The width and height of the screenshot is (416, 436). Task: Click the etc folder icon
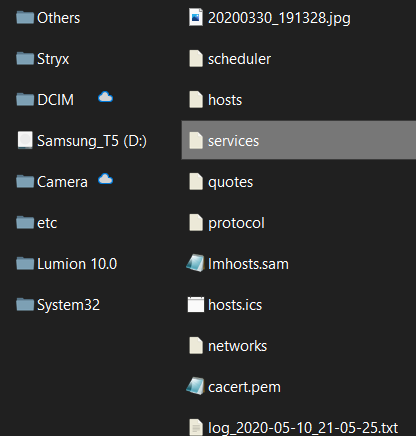pyautogui.click(x=25, y=223)
